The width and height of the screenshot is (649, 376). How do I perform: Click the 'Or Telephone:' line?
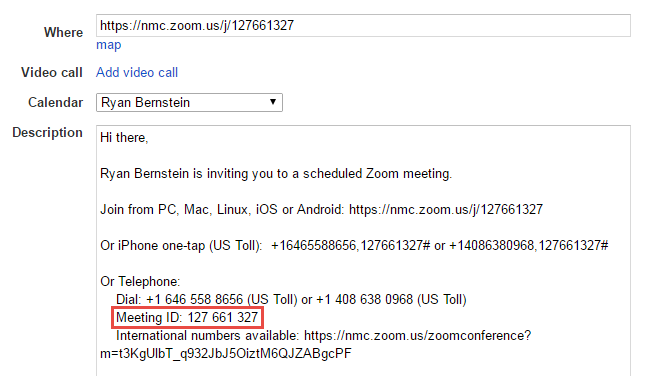point(140,282)
